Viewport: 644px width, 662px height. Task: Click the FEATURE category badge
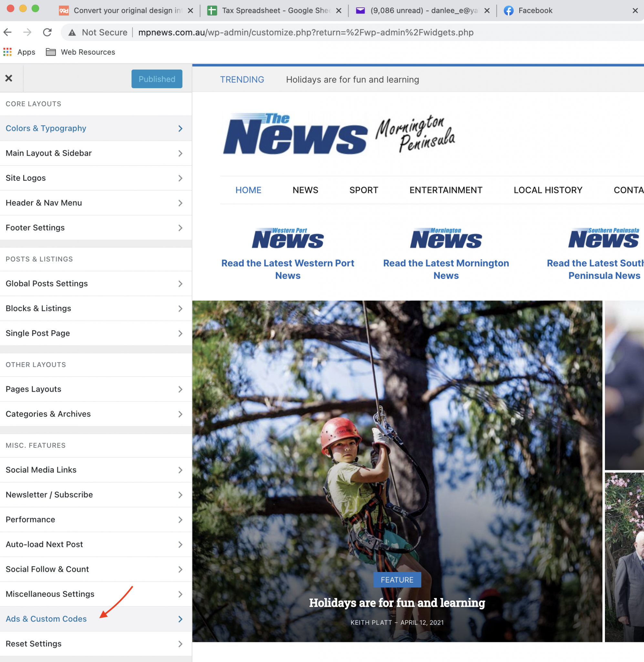(397, 580)
